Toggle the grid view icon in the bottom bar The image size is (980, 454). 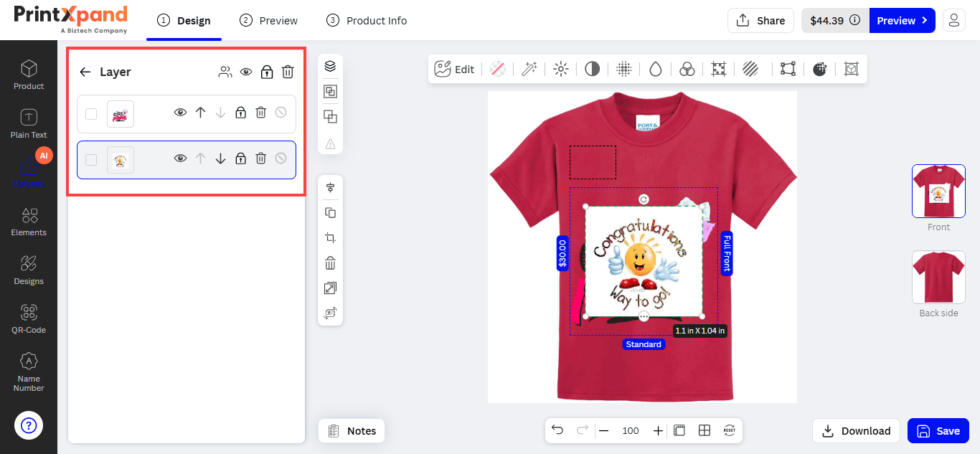(705, 430)
